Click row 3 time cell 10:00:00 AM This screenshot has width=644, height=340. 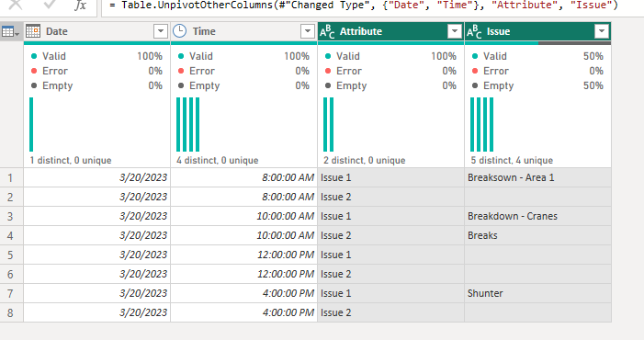coord(244,216)
